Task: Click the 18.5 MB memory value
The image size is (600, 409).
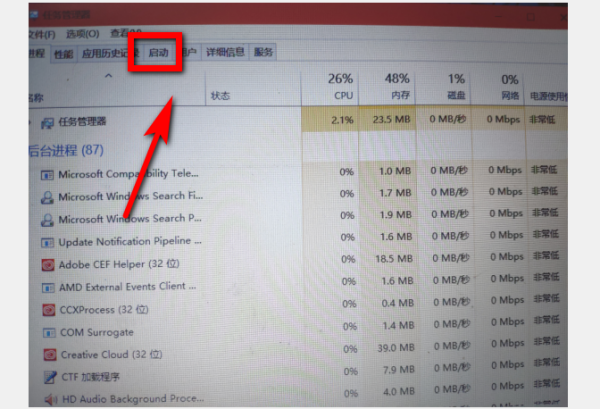Action: click(394, 259)
